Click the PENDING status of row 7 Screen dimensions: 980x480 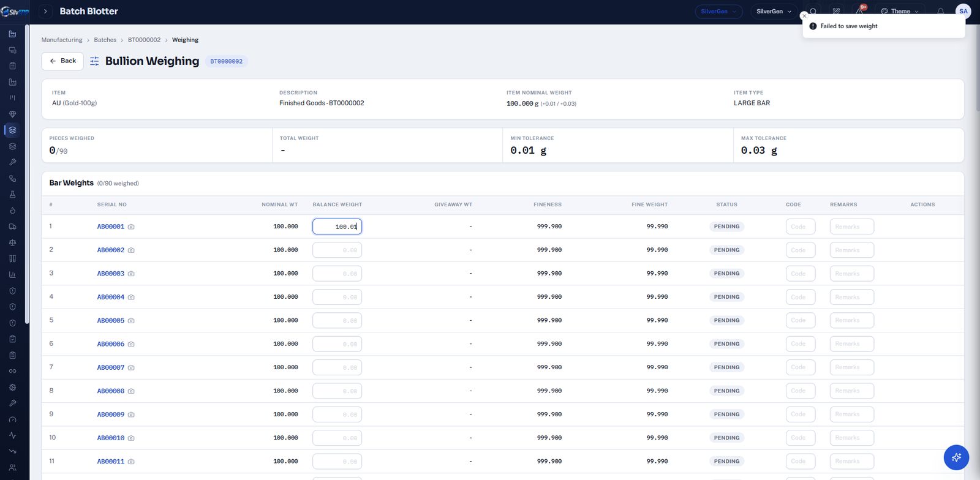[727, 367]
